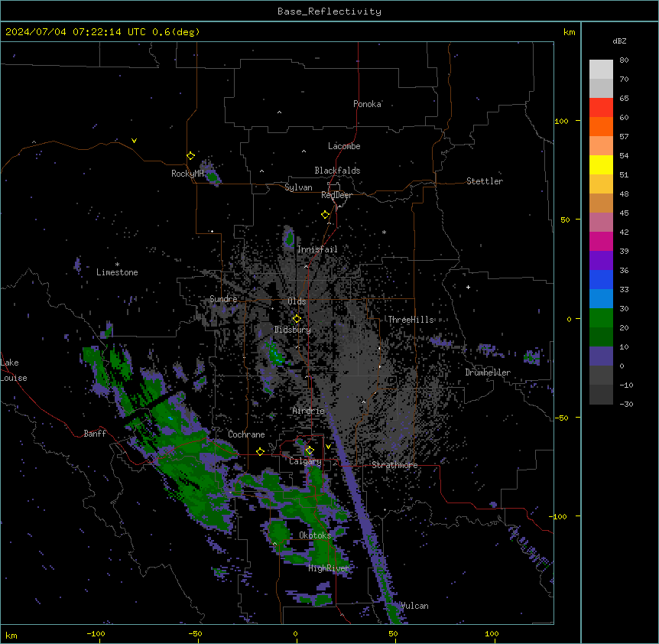Click the Banff label

(95, 434)
